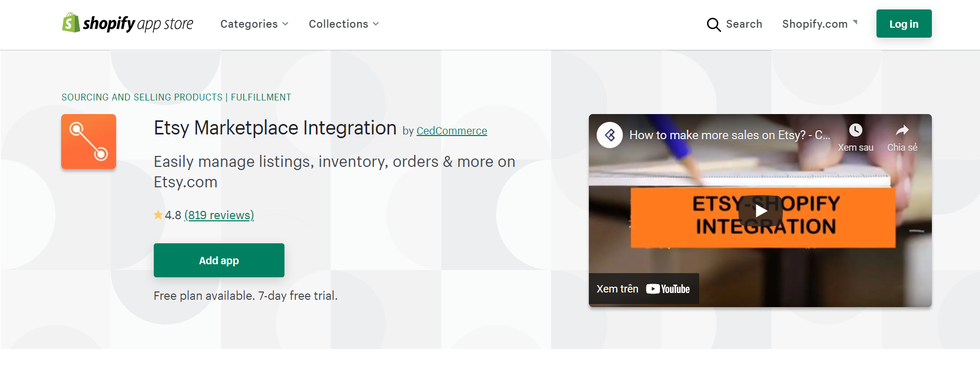Click the 'Free plan available. 7-day free trial.' text
Viewport: 980px width, 383px height.
(246, 296)
